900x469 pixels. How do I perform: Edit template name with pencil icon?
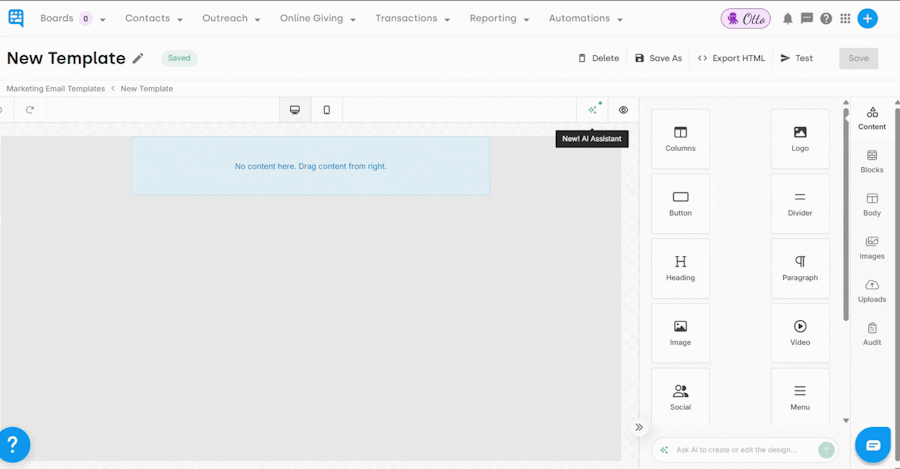tap(138, 58)
